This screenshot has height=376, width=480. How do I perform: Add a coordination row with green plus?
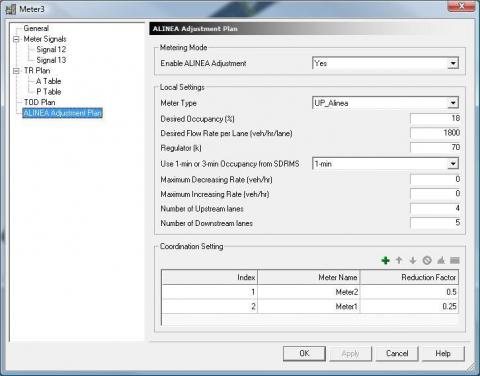(385, 260)
